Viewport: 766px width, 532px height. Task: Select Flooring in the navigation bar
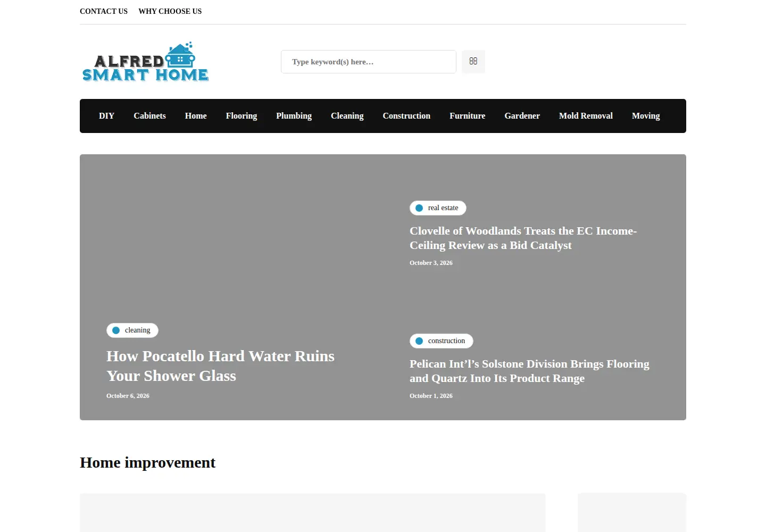click(242, 116)
